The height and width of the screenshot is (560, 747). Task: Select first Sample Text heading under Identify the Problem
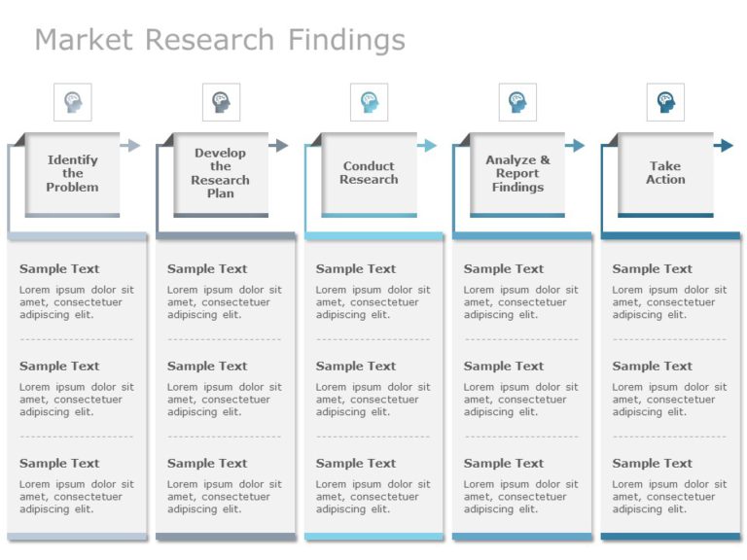click(x=59, y=269)
